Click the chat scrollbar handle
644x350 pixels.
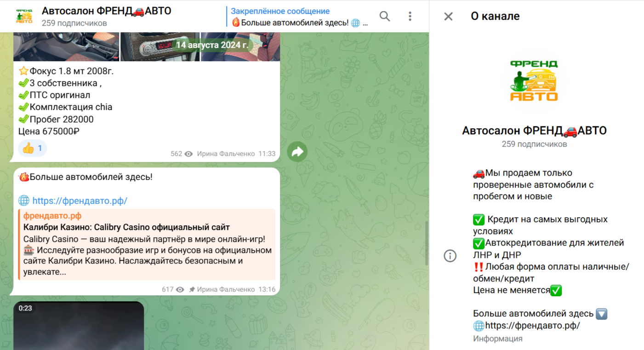click(x=426, y=243)
